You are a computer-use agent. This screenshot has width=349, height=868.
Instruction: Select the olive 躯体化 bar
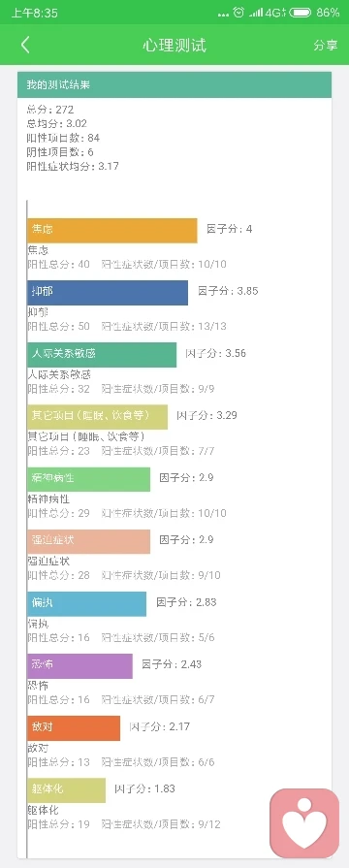click(x=66, y=790)
